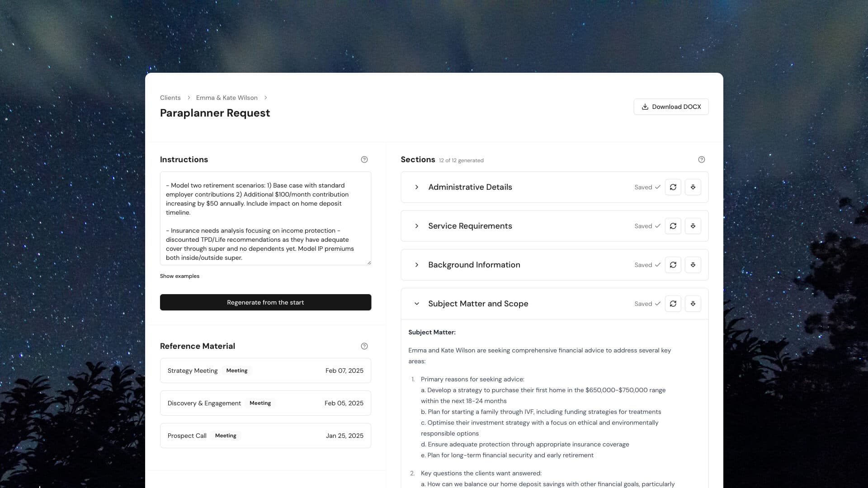Image resolution: width=868 pixels, height=488 pixels.
Task: Select the Strategy Meeting reference material card
Action: click(x=265, y=371)
